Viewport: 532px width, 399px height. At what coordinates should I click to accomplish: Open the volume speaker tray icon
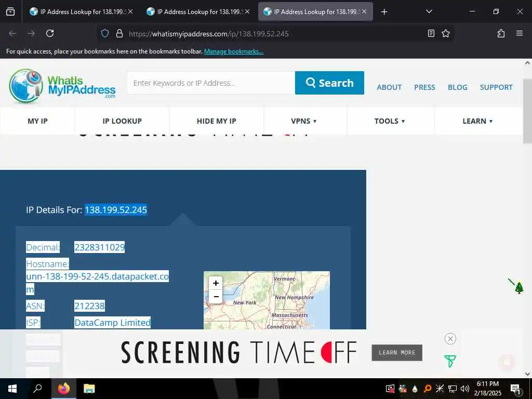click(x=464, y=389)
